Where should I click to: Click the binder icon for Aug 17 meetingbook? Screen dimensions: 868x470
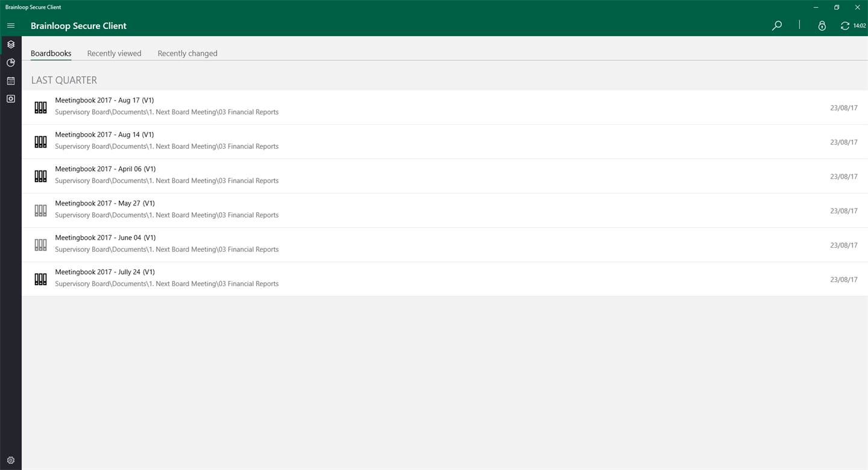(40, 107)
